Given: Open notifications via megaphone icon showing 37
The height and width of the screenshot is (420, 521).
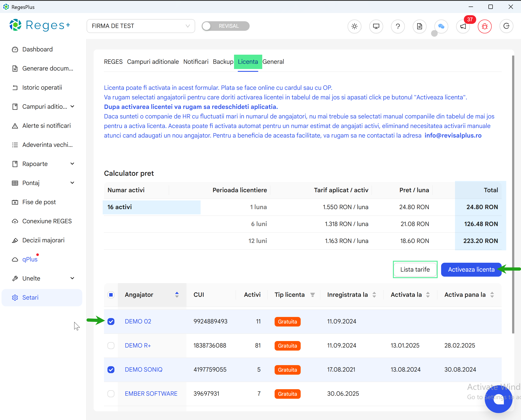Looking at the screenshot, I should [463, 26].
